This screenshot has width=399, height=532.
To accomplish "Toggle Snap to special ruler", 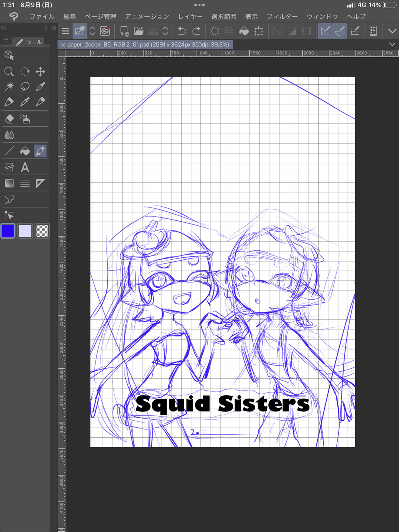I will point(340,31).
